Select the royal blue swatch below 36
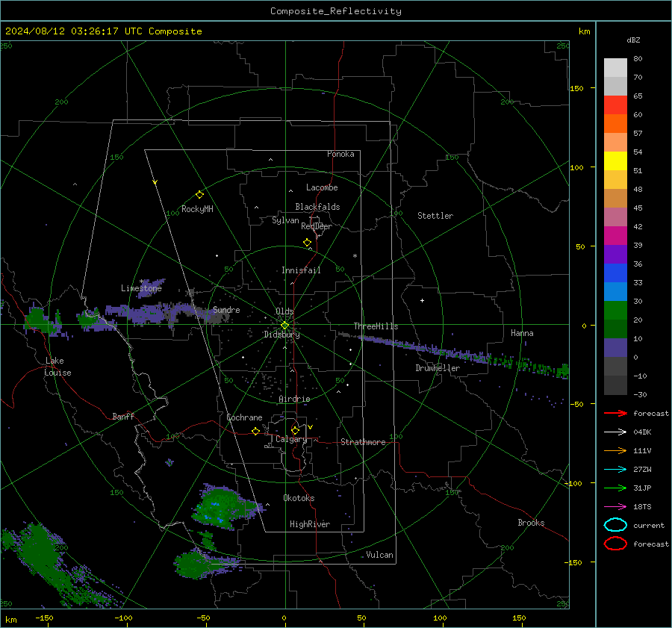Screen dimensions: 672x628 [615, 273]
